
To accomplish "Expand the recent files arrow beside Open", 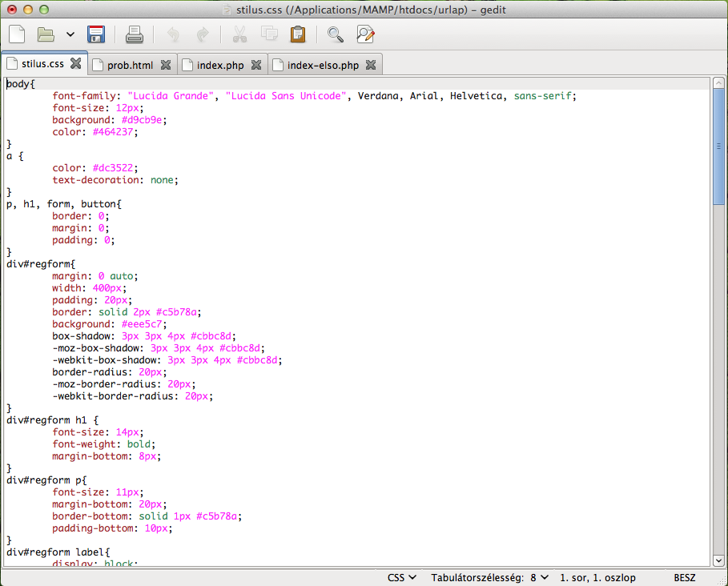I will (70, 34).
